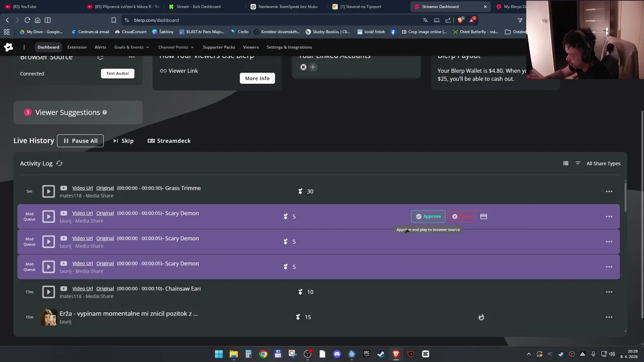Open Brave Shields icon in address bar

point(460,20)
